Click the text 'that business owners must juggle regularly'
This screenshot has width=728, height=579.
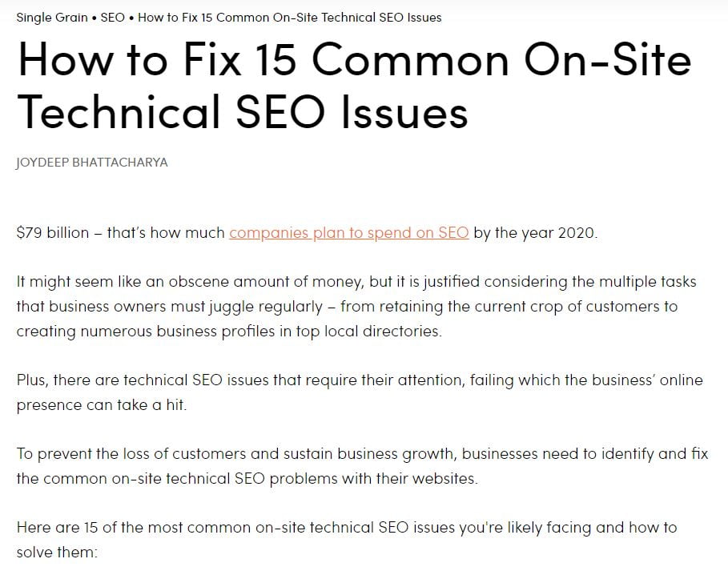[170, 307]
